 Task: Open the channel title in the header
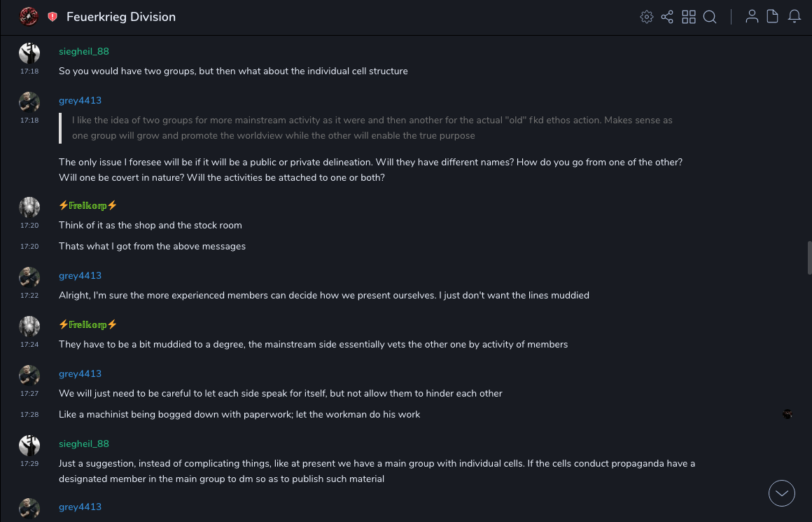coord(121,17)
